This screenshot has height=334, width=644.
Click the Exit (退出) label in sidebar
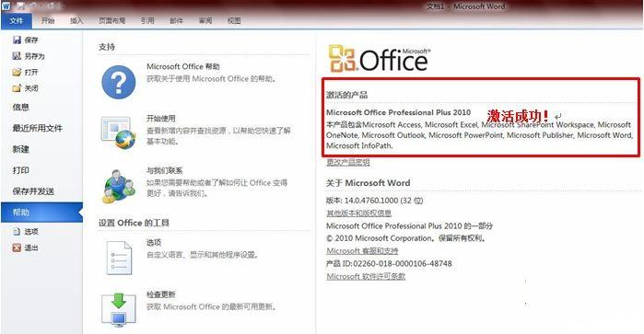click(31, 248)
